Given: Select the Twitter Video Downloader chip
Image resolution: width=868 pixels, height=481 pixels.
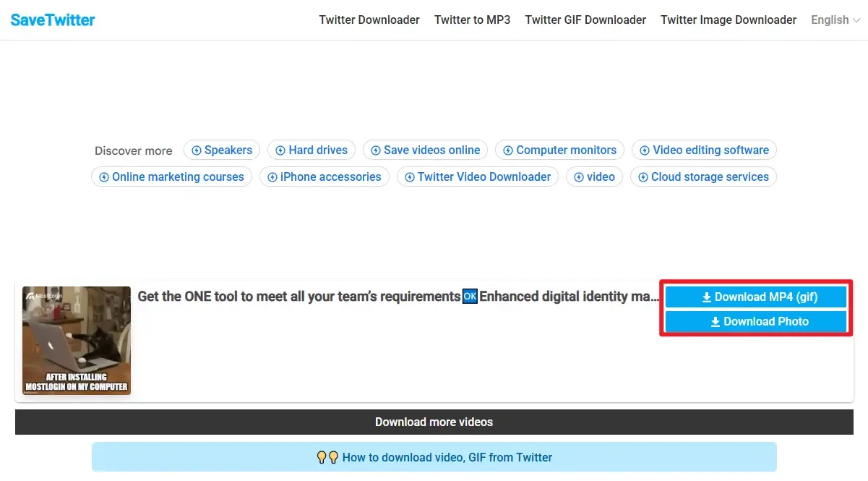Looking at the screenshot, I should coord(477,176).
